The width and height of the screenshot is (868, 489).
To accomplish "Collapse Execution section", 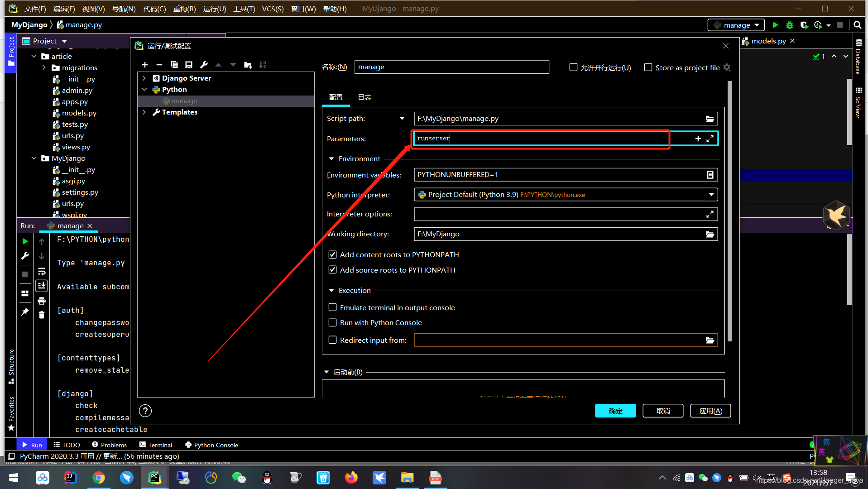I will click(331, 291).
